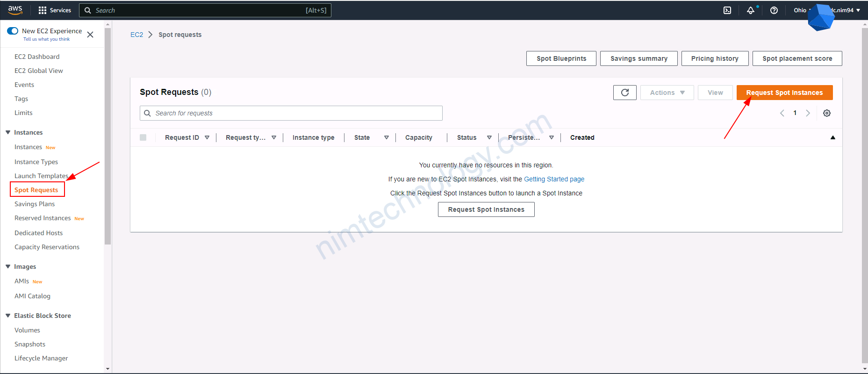Focus the Search for requests field
Viewport: 868px width, 374px height.
point(291,113)
